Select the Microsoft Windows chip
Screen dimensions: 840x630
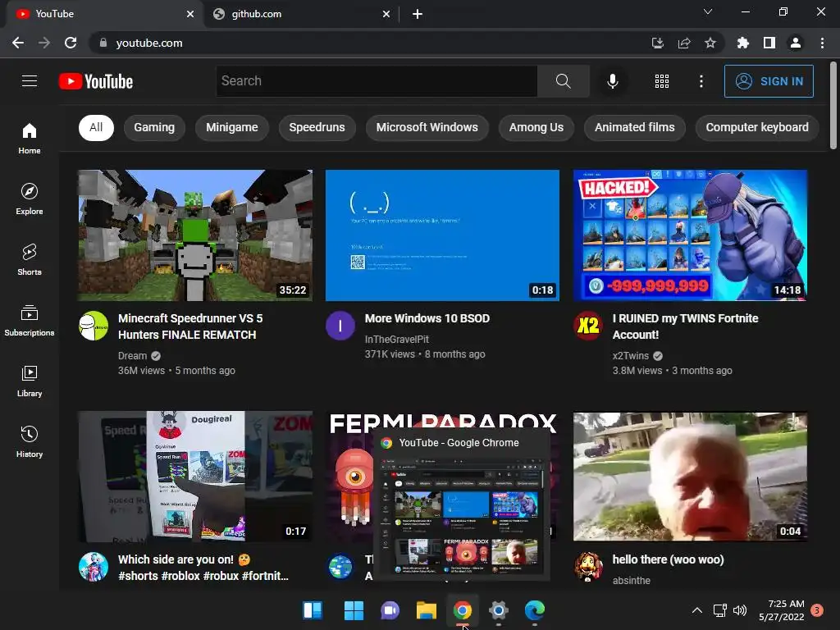pos(427,127)
